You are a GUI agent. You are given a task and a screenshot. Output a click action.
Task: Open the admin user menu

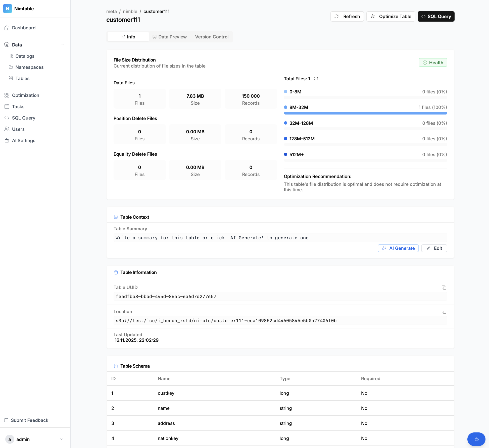(x=35, y=439)
